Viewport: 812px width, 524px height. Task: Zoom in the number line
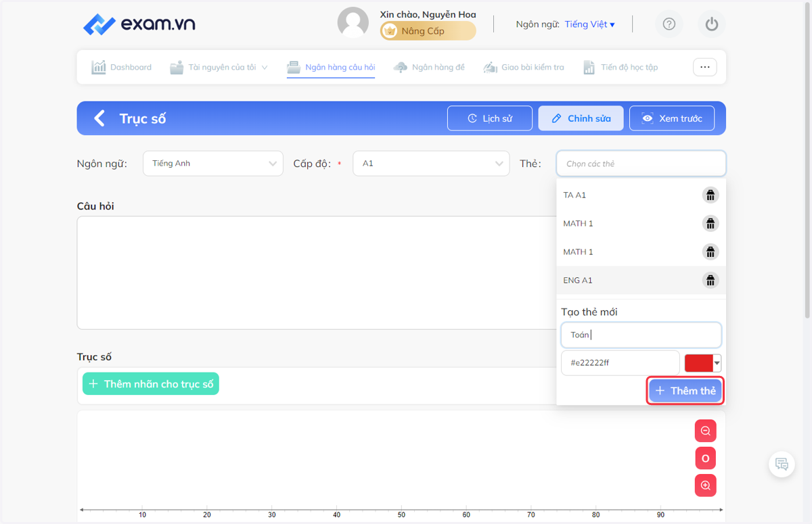pyautogui.click(x=705, y=485)
